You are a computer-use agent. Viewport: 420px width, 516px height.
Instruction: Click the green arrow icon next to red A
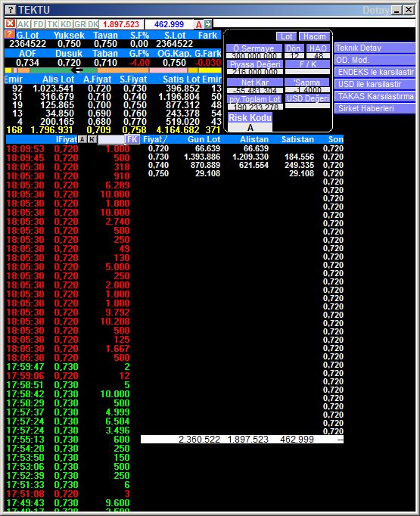208,23
